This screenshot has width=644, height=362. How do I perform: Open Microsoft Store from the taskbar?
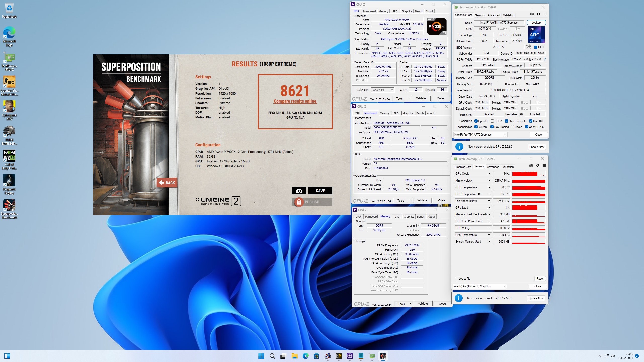[316, 356]
